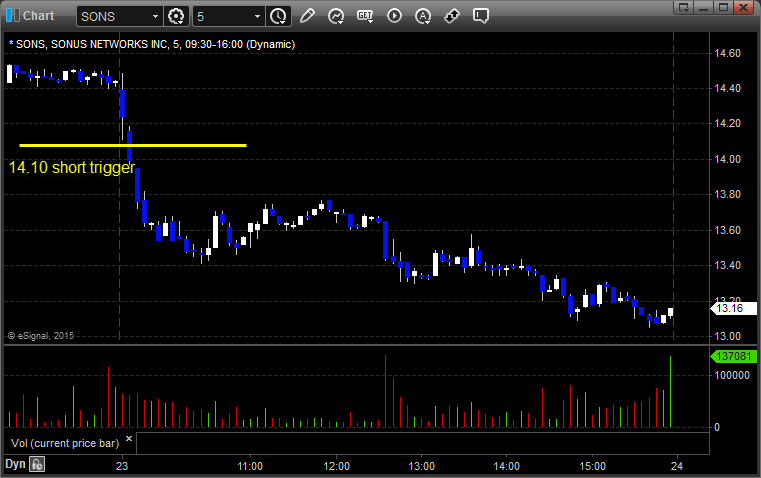
Task: Click the 24 date label on time axis
Action: pos(677,466)
